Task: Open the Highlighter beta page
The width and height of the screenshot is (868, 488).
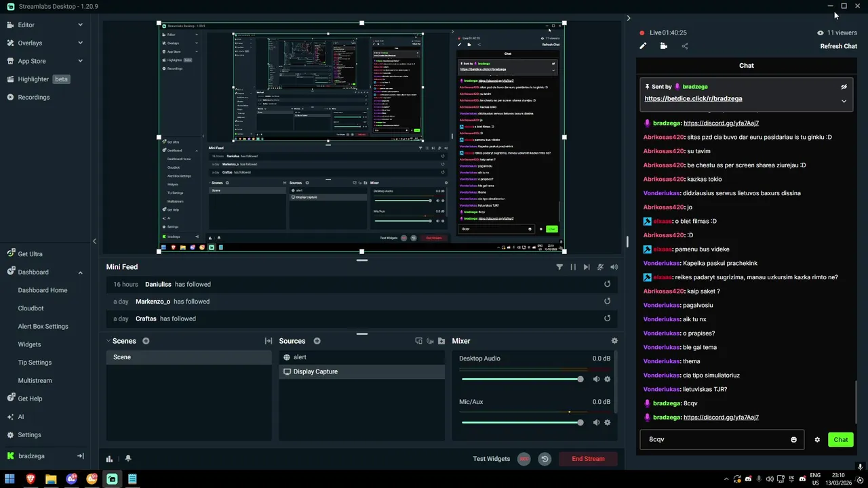Action: tap(45, 79)
